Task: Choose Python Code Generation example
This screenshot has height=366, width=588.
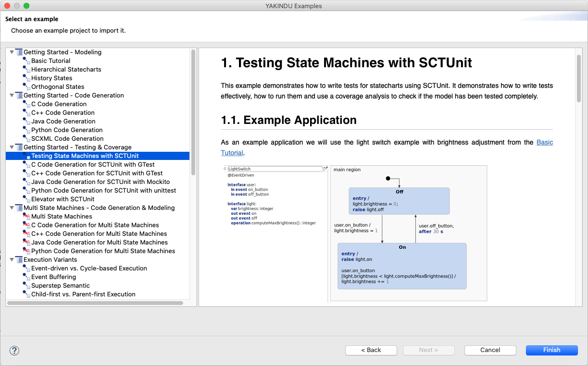Action: tap(67, 130)
